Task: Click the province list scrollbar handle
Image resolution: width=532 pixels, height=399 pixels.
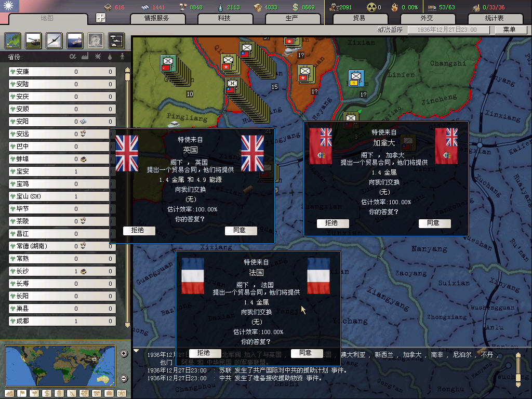Action: [128, 76]
